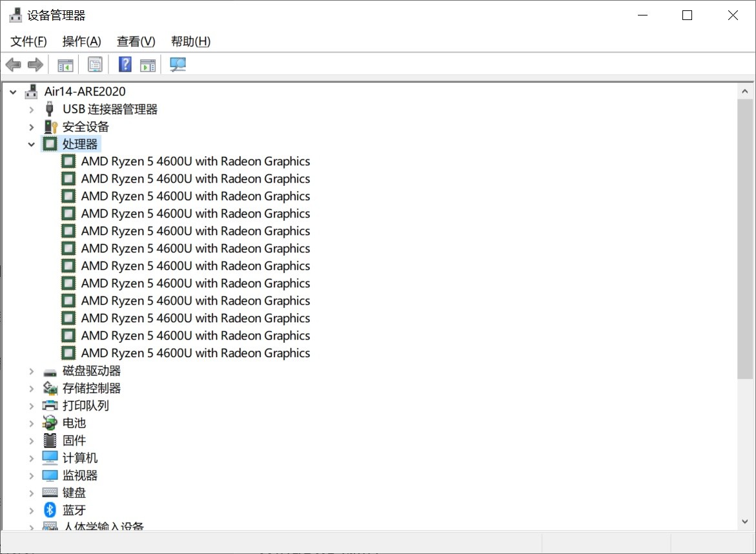Expand the 计算机 category
This screenshot has height=554, width=756.
point(32,458)
